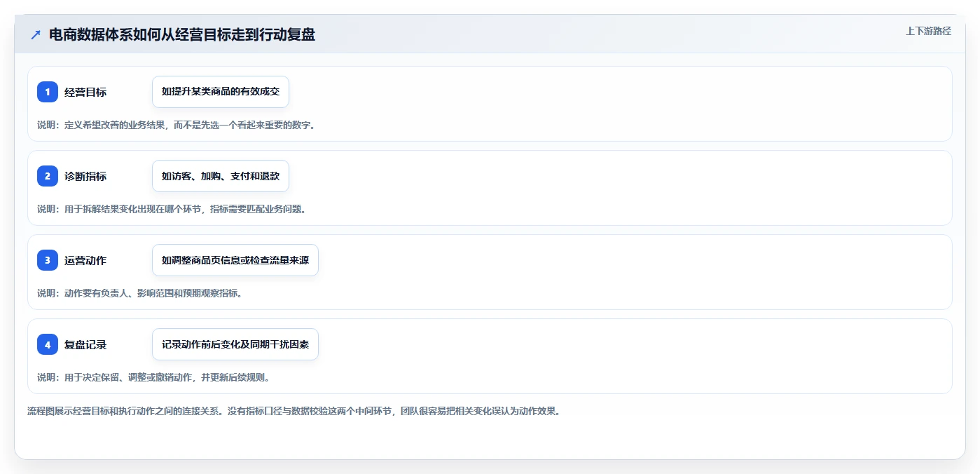Image resolution: width=980 pixels, height=474 pixels.
Task: Click the 运营动作 step heading
Action: [85, 260]
